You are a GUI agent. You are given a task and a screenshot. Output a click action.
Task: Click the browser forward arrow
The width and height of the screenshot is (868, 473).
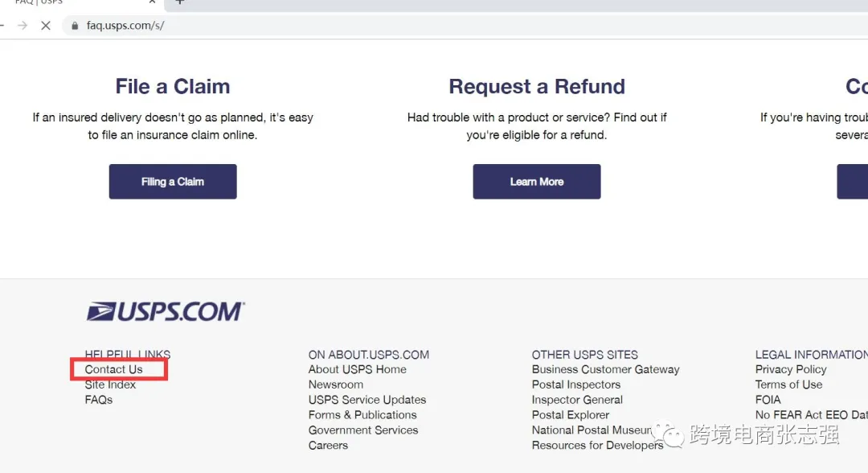23,26
